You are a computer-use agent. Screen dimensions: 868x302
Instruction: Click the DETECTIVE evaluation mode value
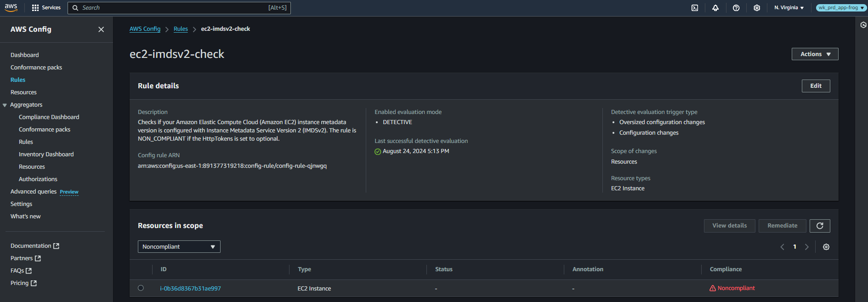pos(397,122)
